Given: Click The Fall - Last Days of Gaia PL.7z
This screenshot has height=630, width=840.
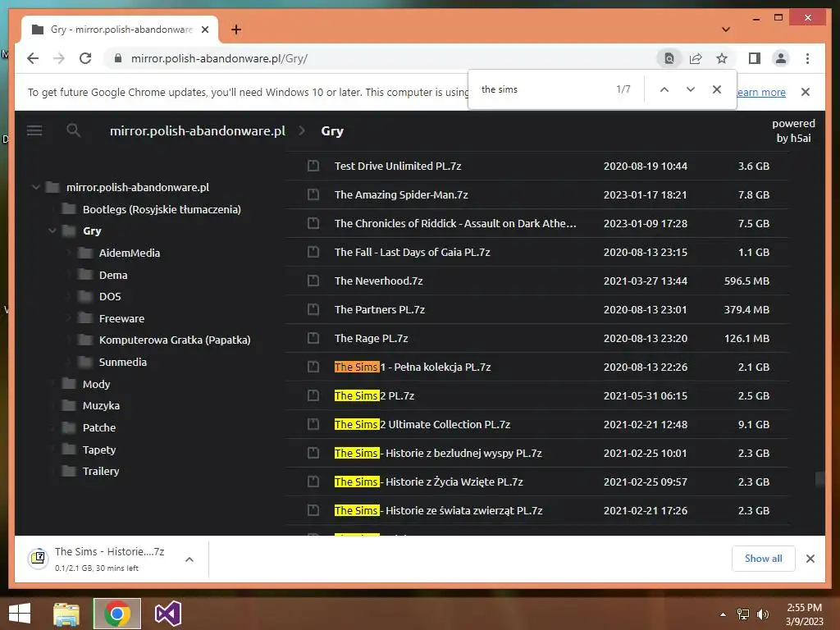Looking at the screenshot, I should point(413,253).
